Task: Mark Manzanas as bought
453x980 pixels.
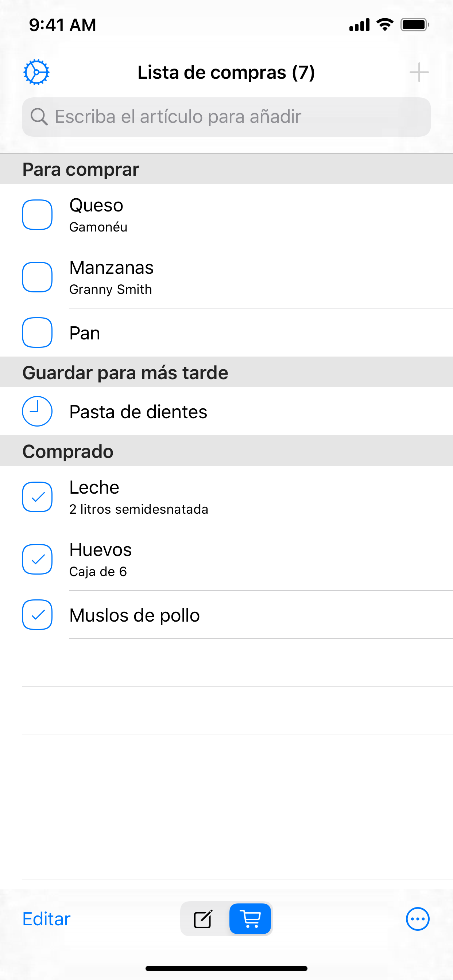Action: (37, 277)
